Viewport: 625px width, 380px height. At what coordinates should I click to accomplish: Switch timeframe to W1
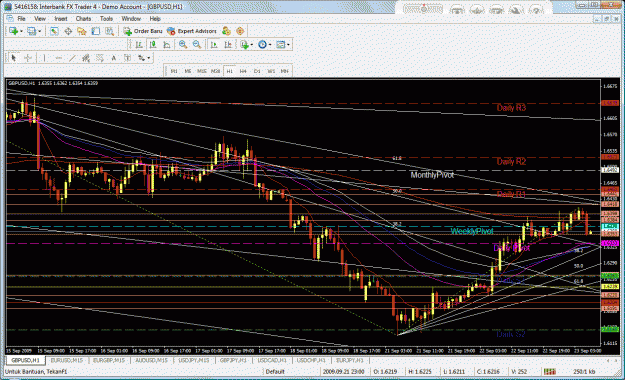coord(271,71)
